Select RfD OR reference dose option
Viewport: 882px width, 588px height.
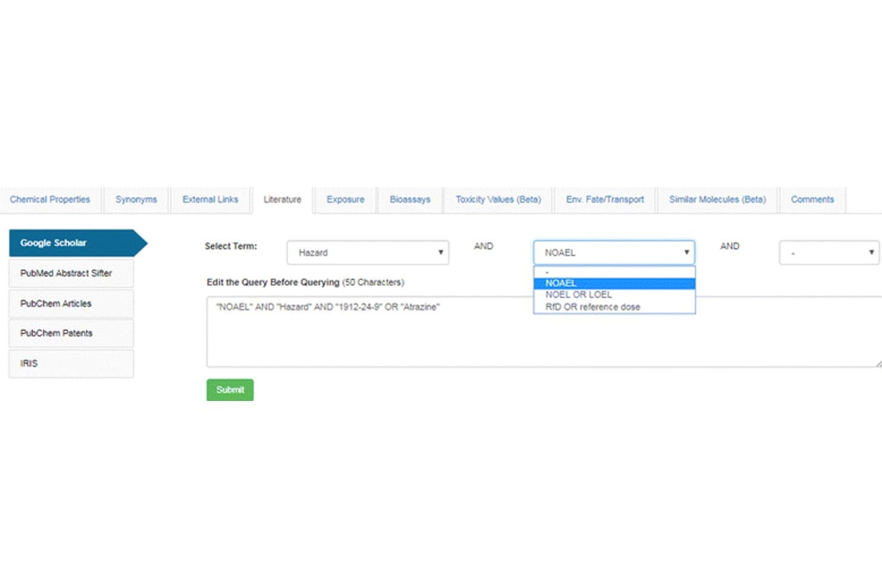point(614,307)
